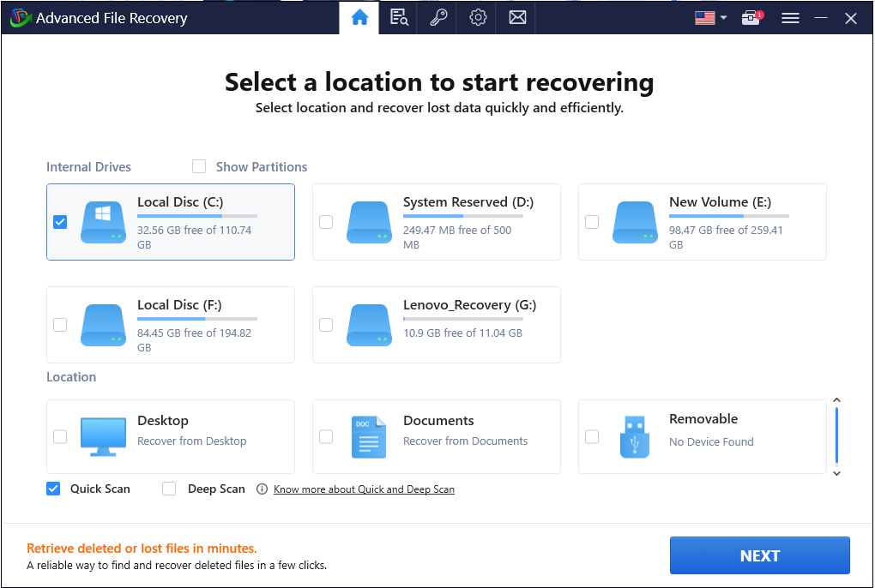The image size is (875, 588).
Task: Click the down arrow below location scrollbar
Action: [x=837, y=474]
